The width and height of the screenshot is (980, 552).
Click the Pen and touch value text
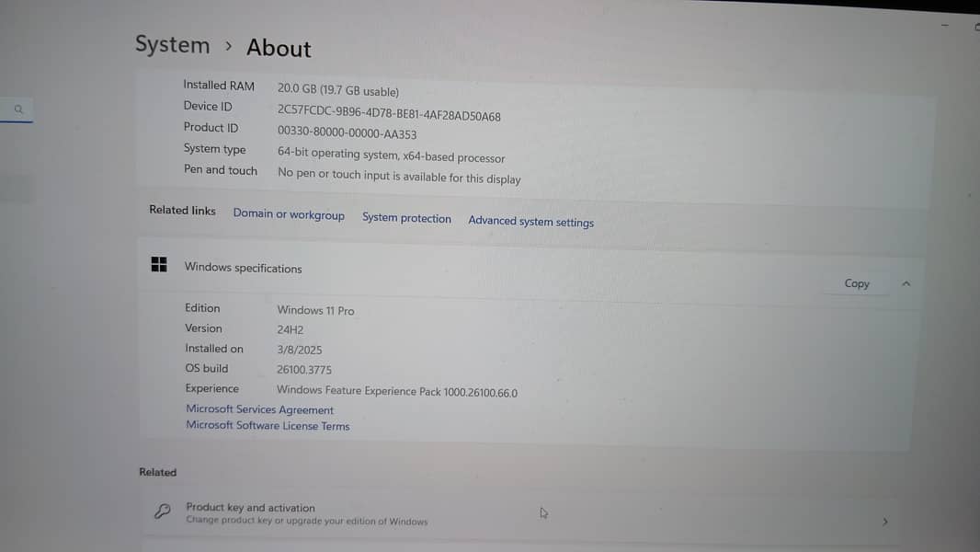coord(399,177)
